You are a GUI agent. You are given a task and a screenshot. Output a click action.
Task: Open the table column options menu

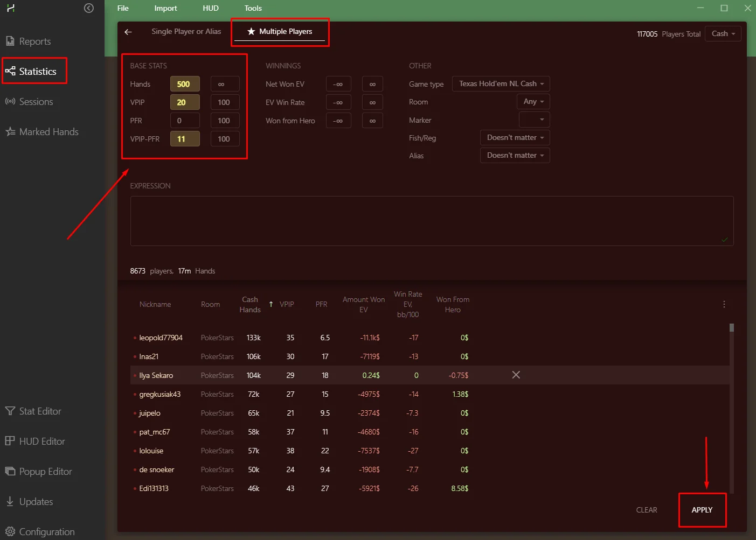pyautogui.click(x=724, y=304)
